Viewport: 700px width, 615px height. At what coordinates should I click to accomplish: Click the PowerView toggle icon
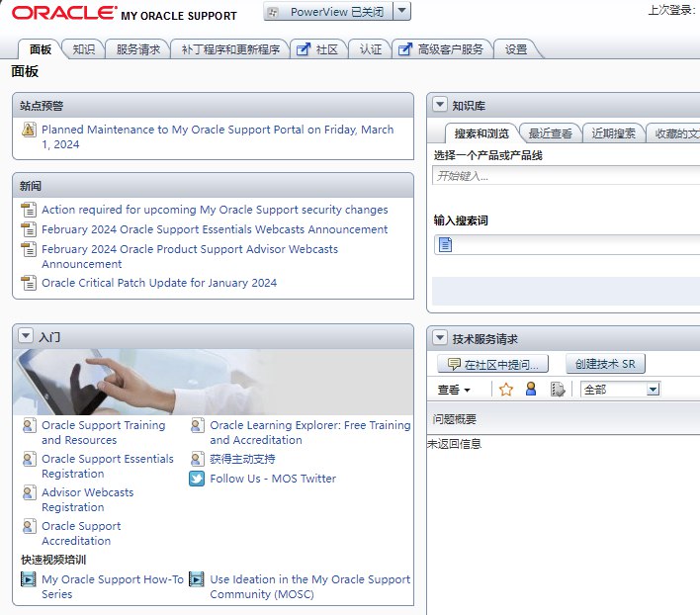[x=273, y=12]
